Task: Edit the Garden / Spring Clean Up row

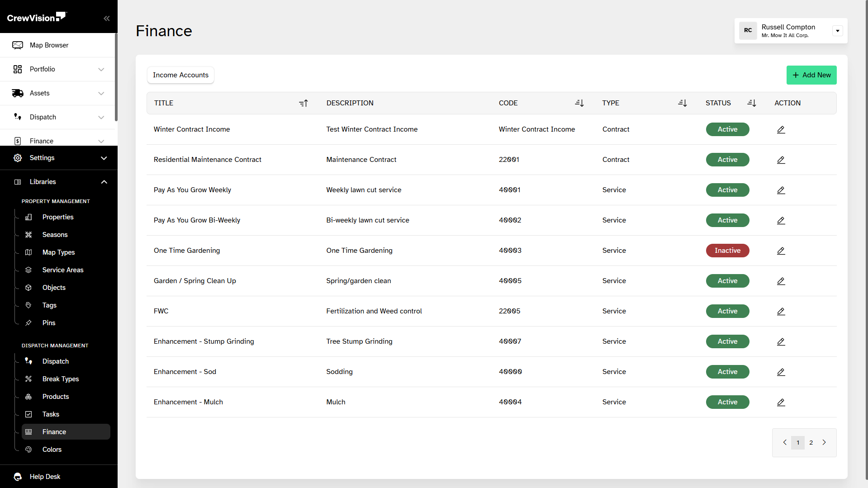Action: pyautogui.click(x=781, y=281)
